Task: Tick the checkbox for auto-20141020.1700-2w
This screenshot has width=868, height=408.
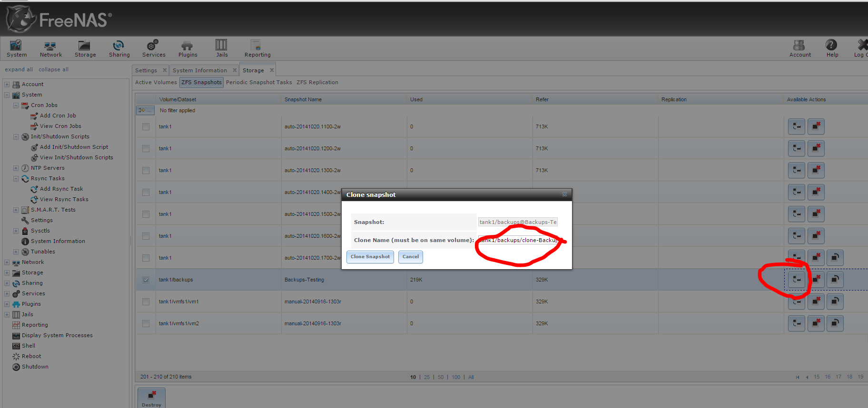Action: [x=146, y=258]
